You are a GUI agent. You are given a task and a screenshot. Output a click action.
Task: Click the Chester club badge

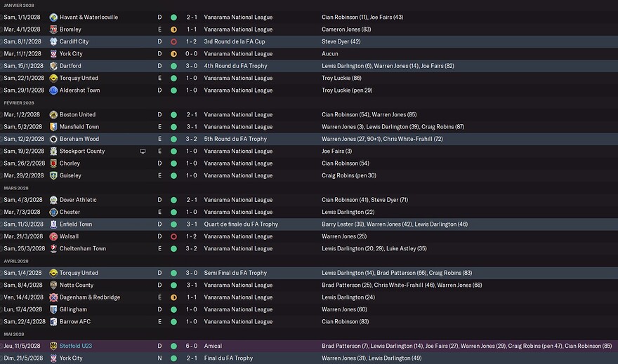(53, 212)
